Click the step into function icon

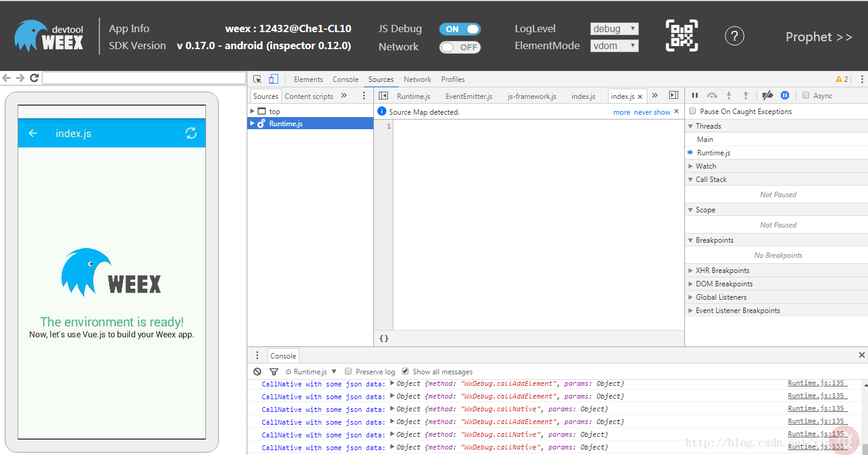(x=729, y=95)
